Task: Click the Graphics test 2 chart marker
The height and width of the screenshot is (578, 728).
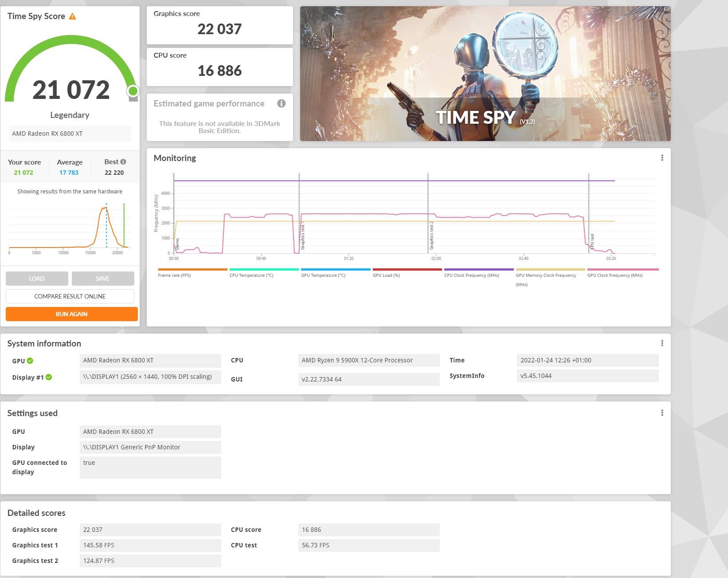Action: (x=431, y=235)
